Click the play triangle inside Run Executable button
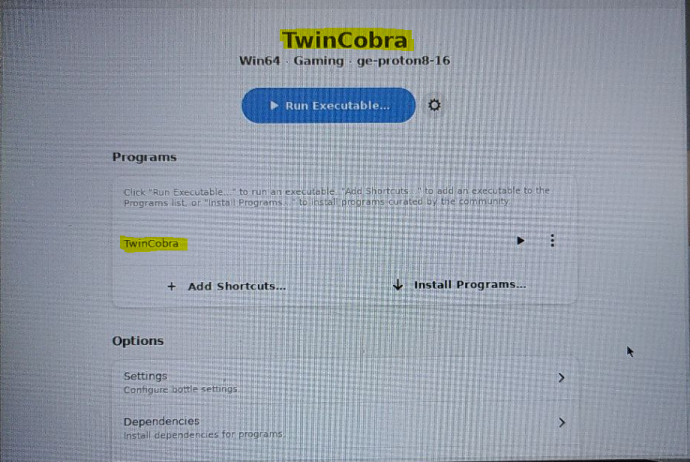 pos(274,106)
